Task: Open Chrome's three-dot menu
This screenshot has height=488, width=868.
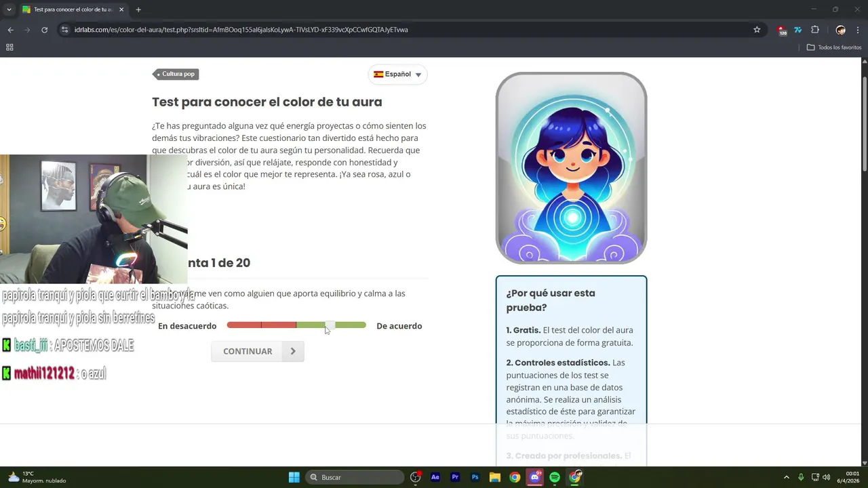Action: (x=858, y=30)
